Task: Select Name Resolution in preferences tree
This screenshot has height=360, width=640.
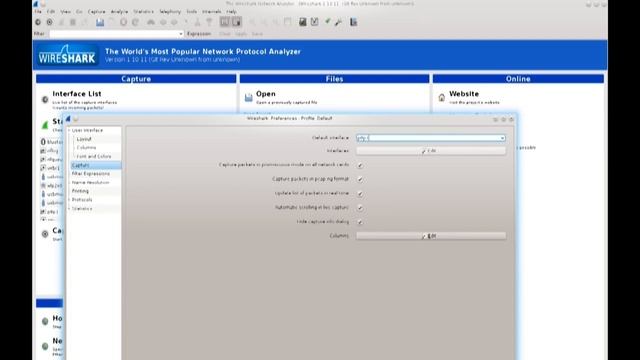Action: pos(91,182)
